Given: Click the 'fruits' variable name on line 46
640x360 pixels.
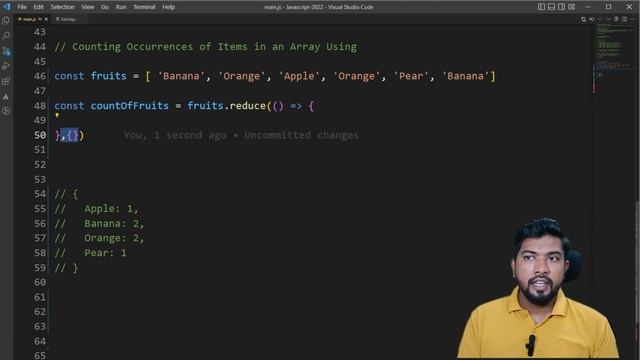Looking at the screenshot, I should (109, 76).
